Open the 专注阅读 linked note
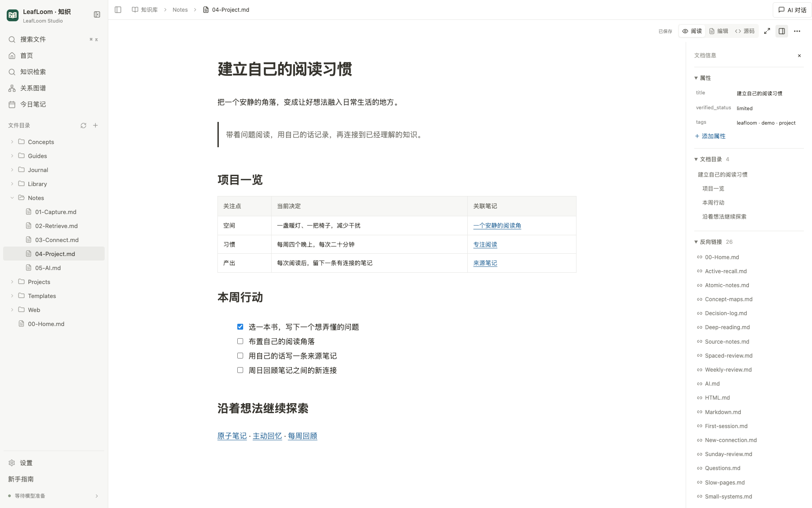 485,245
